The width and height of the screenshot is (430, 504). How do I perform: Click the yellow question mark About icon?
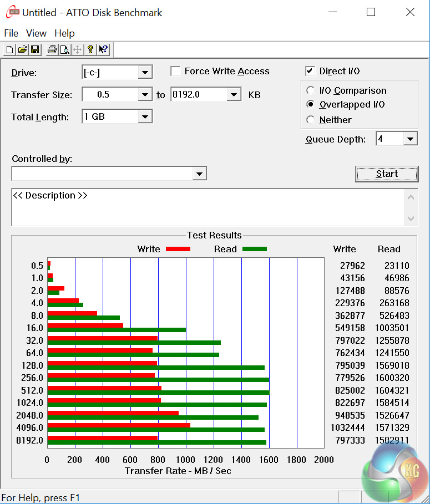pyautogui.click(x=90, y=49)
